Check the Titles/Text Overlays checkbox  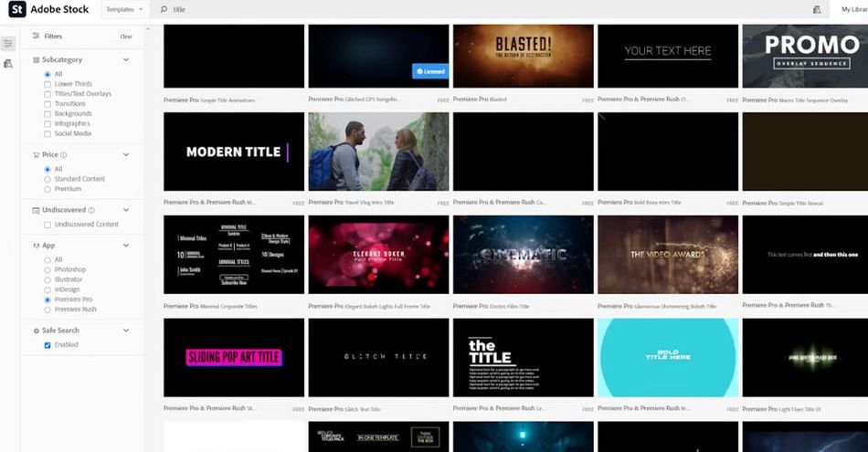[x=47, y=94]
